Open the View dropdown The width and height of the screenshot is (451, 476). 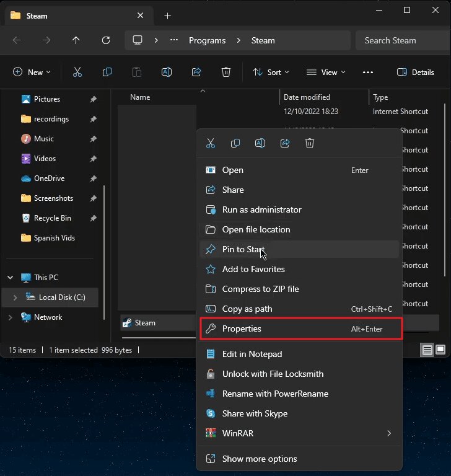(x=326, y=73)
